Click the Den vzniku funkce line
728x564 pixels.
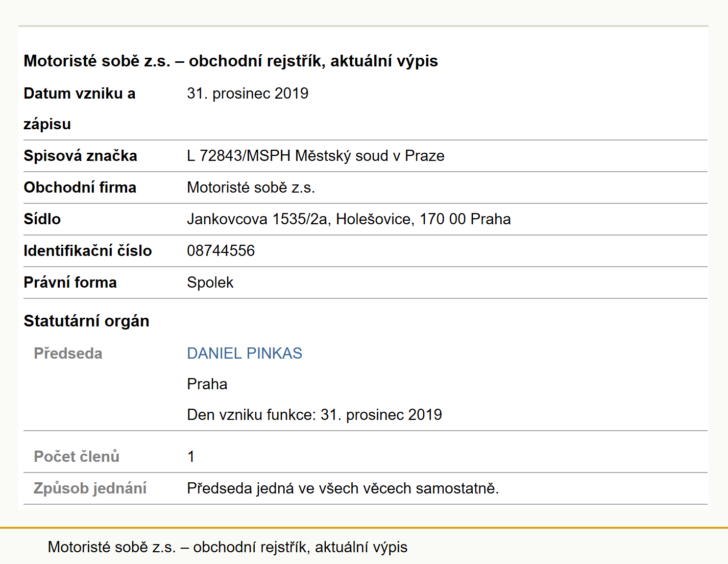(x=314, y=414)
